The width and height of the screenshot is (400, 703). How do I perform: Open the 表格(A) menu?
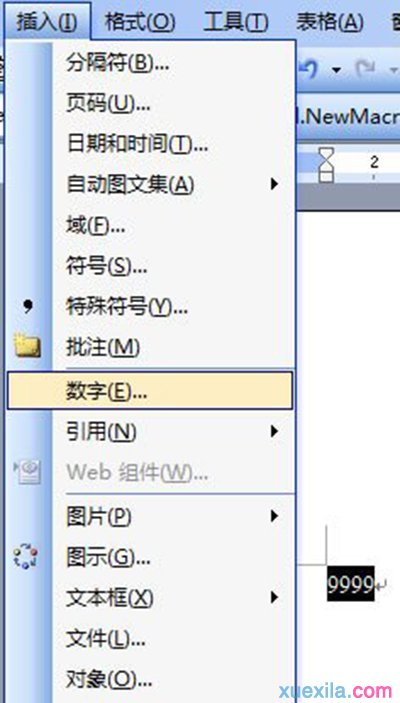[x=330, y=22]
